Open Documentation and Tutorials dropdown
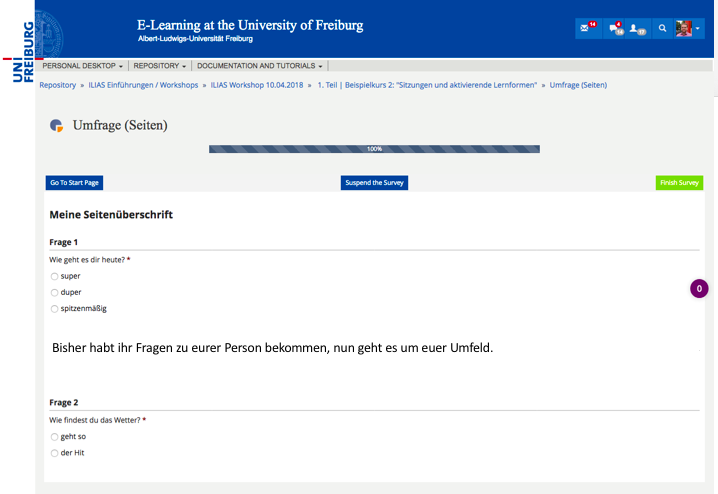The width and height of the screenshot is (718, 494). tap(259, 66)
